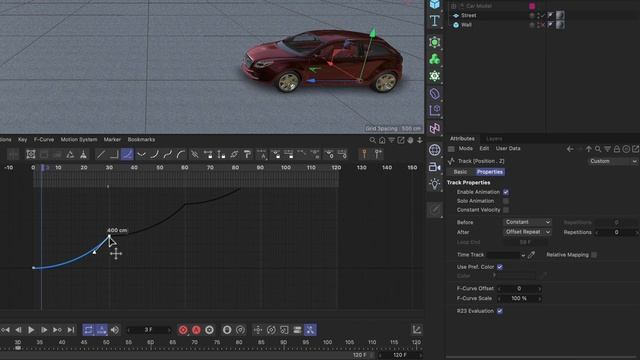The width and height of the screenshot is (640, 360).
Task: Click the Text spline tool in side palette
Action: (x=435, y=20)
